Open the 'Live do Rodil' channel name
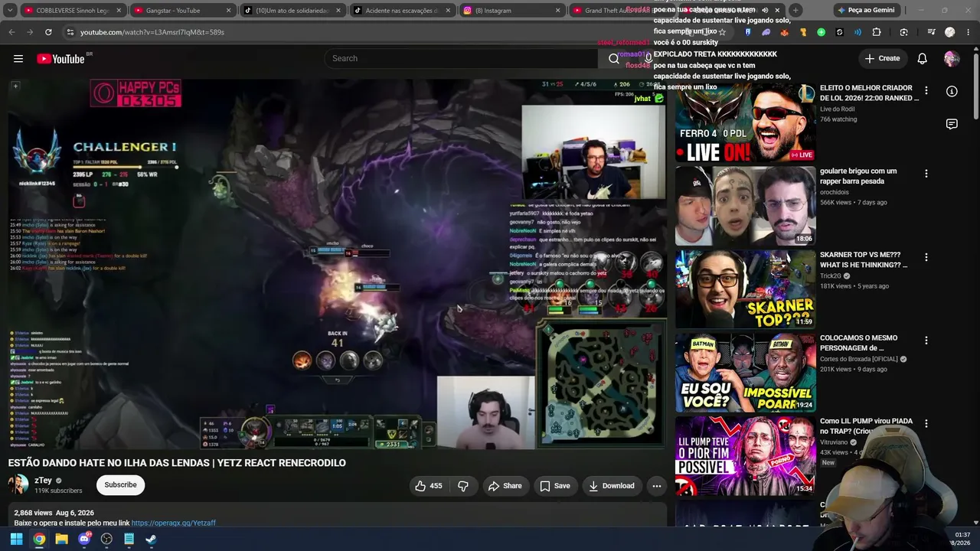980x551 pixels. point(838,109)
